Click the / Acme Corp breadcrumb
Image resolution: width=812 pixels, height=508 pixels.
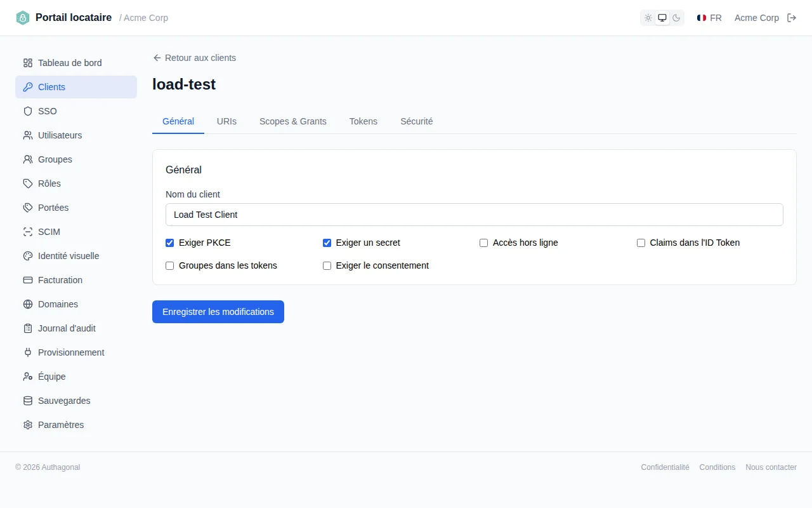(144, 18)
